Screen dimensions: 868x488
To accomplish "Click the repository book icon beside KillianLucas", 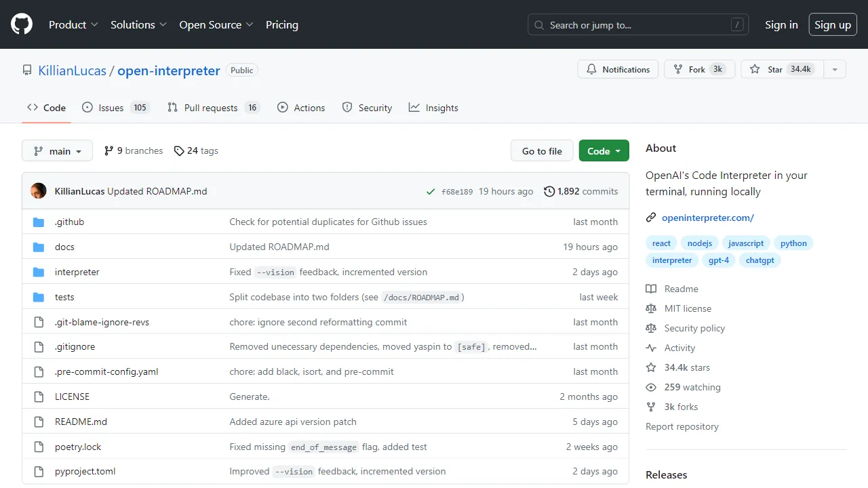I will 27,70.
